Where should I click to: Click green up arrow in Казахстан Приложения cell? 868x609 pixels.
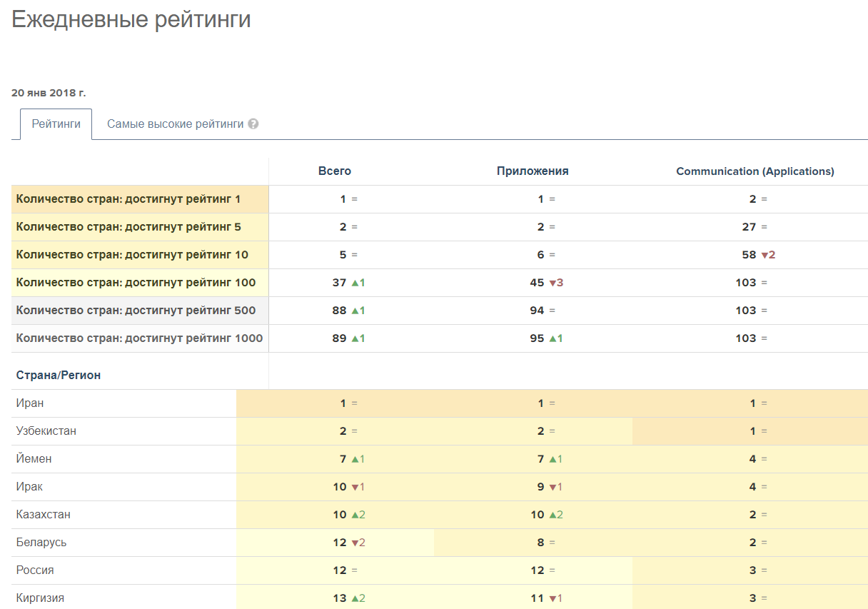coord(552,515)
